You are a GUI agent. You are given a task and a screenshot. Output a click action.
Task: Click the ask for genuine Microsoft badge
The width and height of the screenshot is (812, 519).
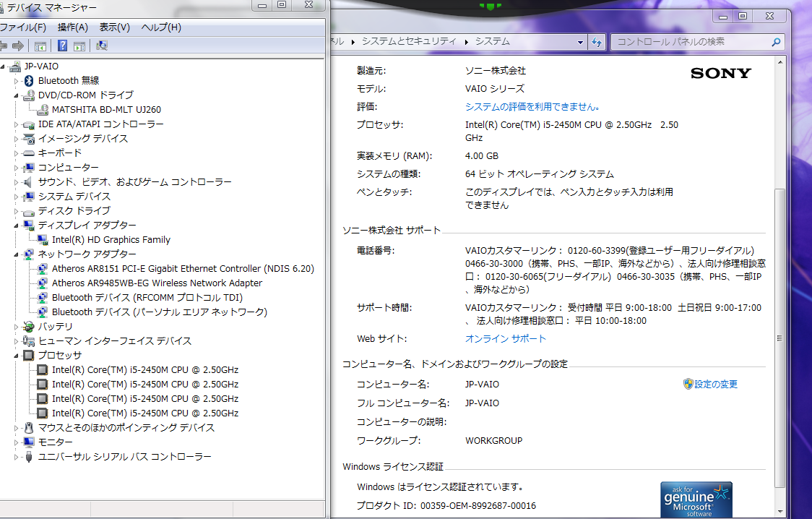696,500
